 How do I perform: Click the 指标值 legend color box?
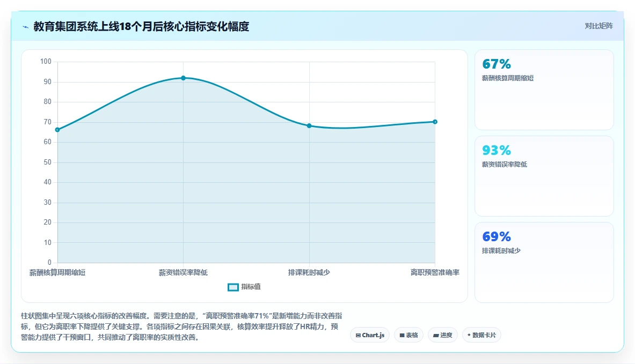coord(233,287)
